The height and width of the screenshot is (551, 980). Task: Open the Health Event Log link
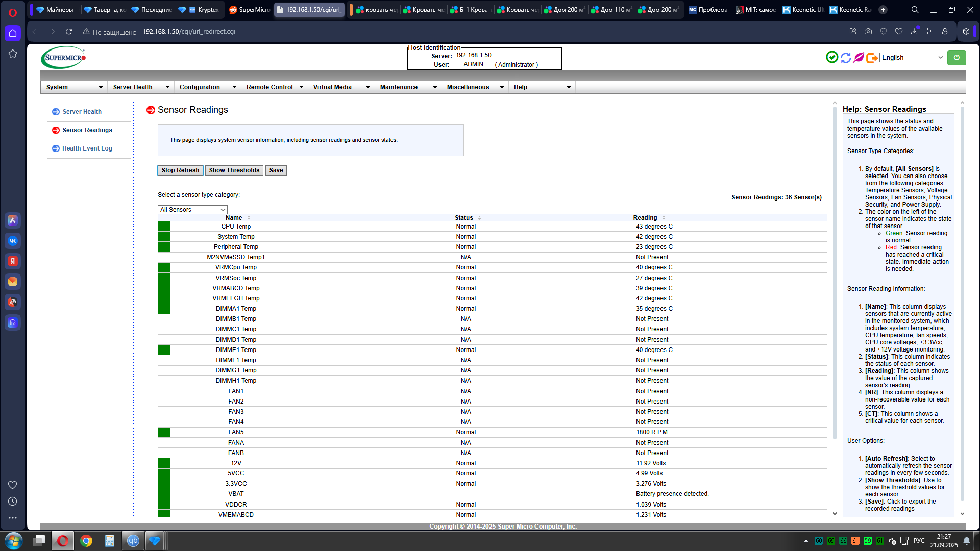87,148
